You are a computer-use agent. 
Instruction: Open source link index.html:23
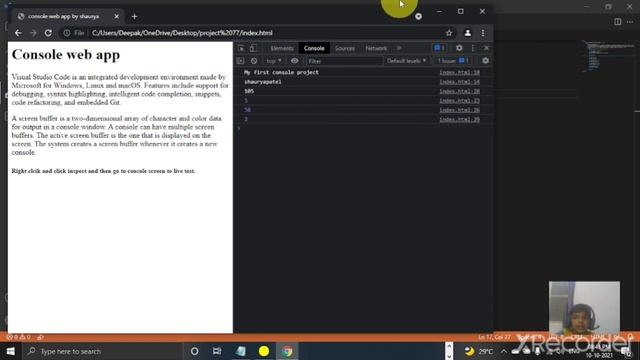pos(459,100)
